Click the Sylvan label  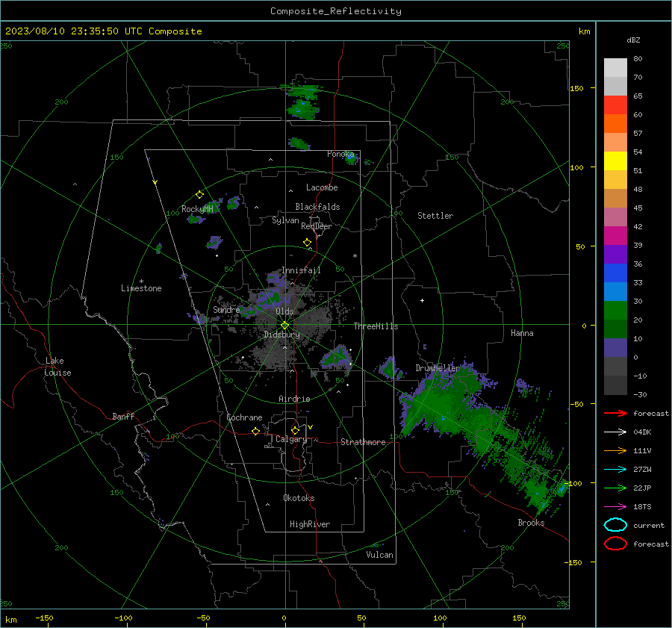pos(285,221)
